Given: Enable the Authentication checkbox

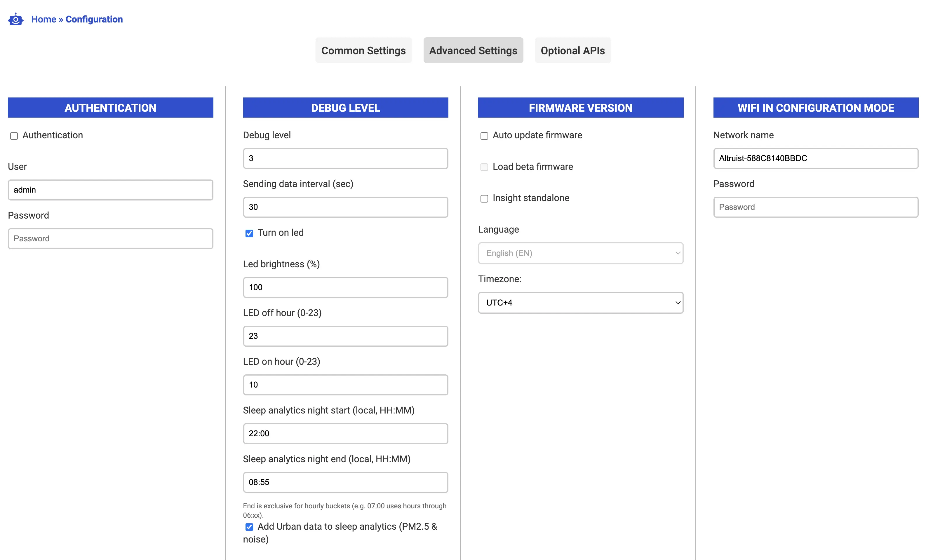Looking at the screenshot, I should pyautogui.click(x=14, y=136).
